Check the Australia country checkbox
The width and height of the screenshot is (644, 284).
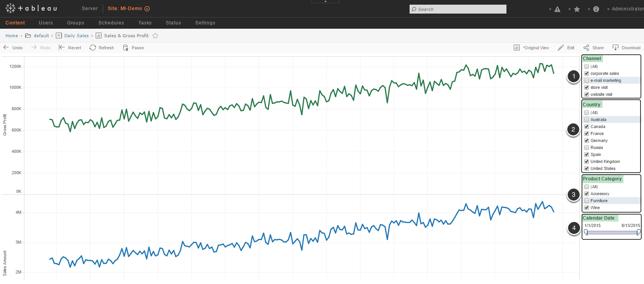587,119
